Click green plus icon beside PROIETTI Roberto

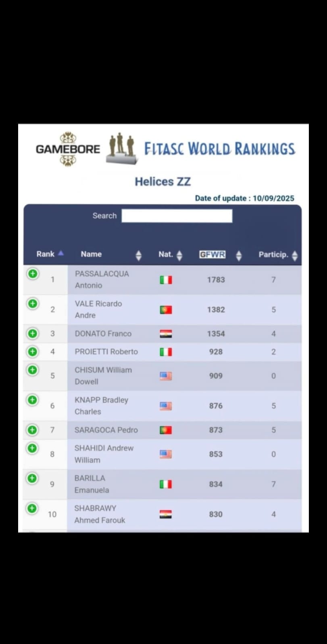pos(33,352)
